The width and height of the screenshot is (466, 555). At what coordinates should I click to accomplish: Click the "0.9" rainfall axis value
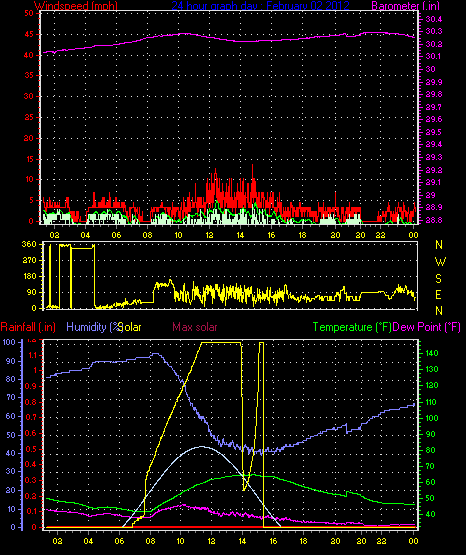pos(31,386)
